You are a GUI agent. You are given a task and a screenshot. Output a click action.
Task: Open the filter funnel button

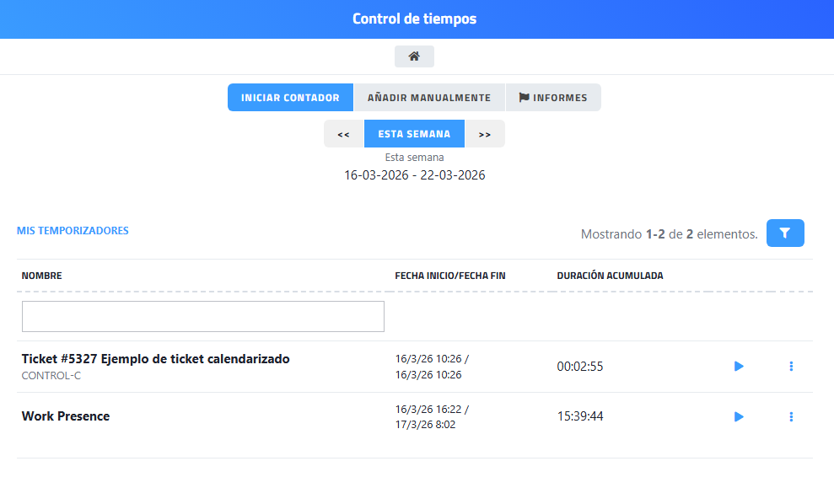click(x=784, y=233)
